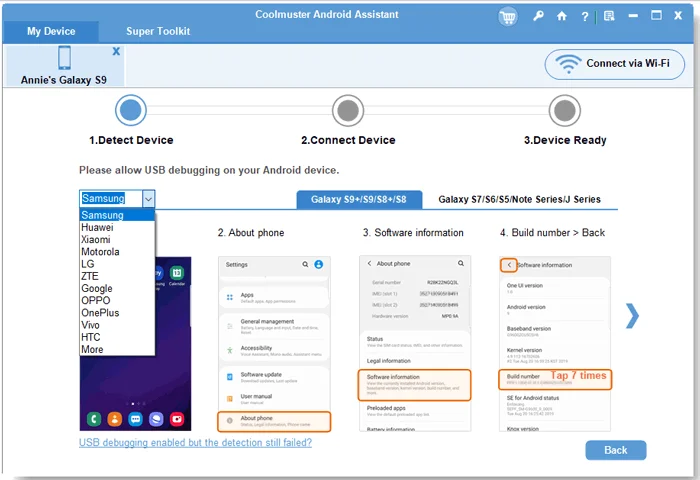Click the orange contacts app icon in thumbnail
Viewport: 700px width, 480px height.
(x=115, y=419)
